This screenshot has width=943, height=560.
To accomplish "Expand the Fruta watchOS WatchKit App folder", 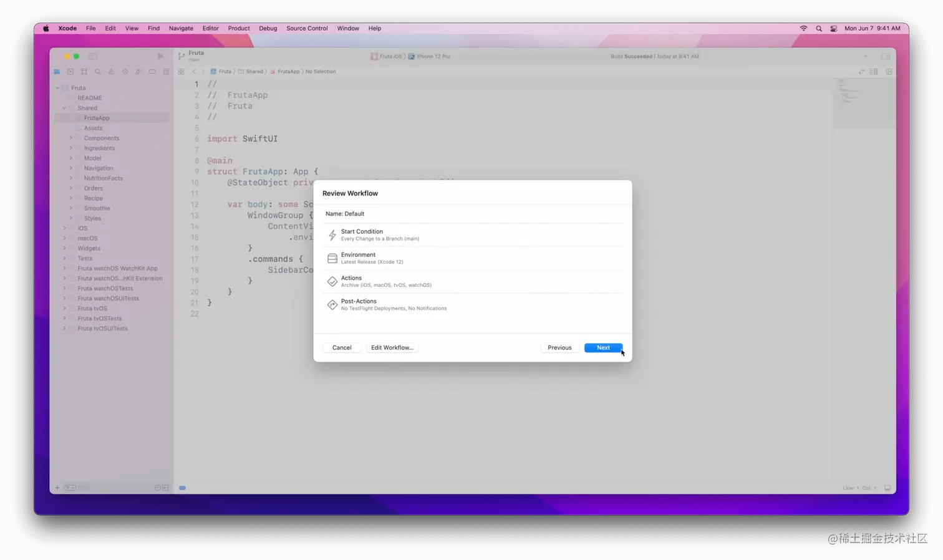I will click(x=64, y=268).
